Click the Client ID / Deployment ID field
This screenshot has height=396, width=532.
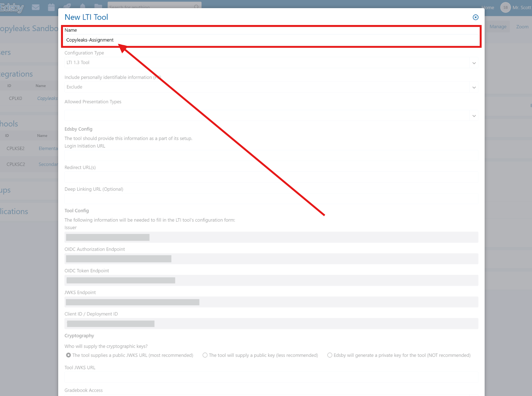[271, 324]
